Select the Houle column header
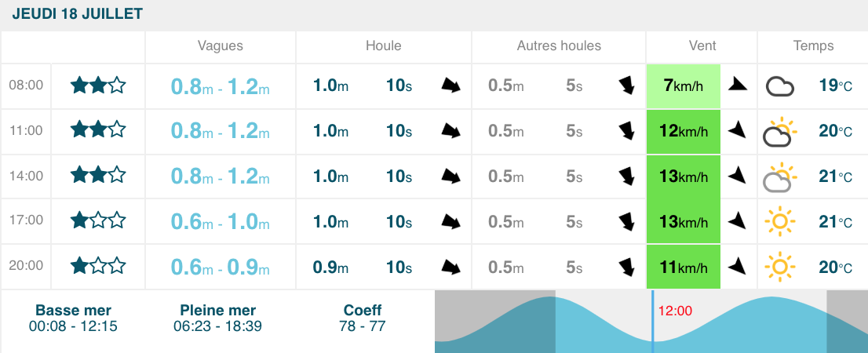The width and height of the screenshot is (868, 353). coord(383,45)
